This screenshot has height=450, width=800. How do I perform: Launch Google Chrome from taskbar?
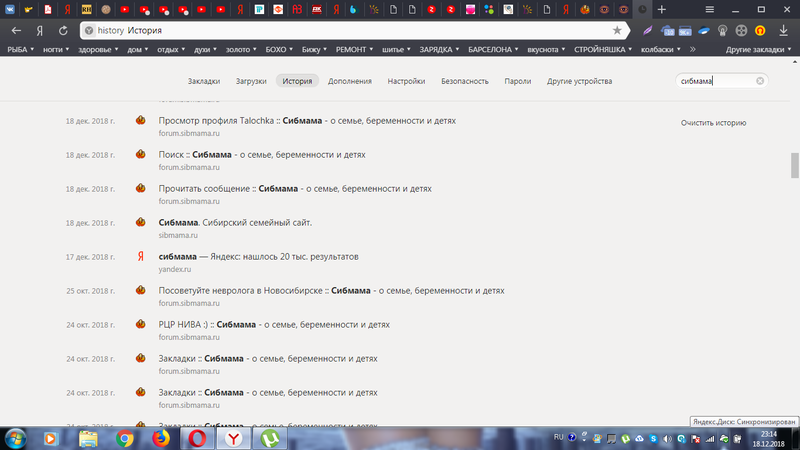pyautogui.click(x=124, y=438)
